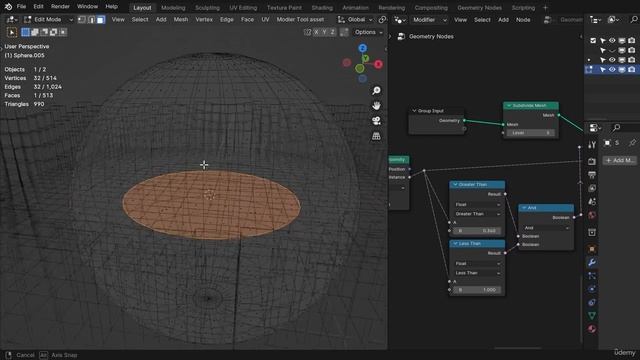This screenshot has height=360, width=640.
Task: Open the Help menu
Action: (111, 7)
